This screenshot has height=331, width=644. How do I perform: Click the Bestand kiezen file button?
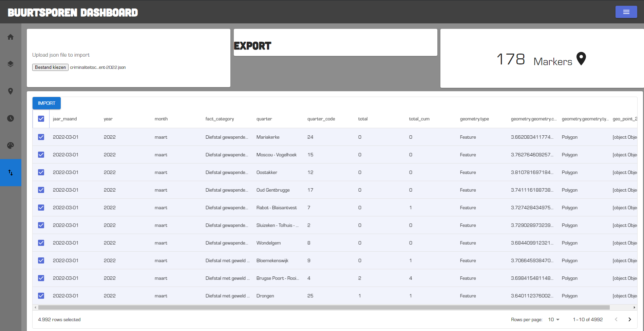pos(50,67)
